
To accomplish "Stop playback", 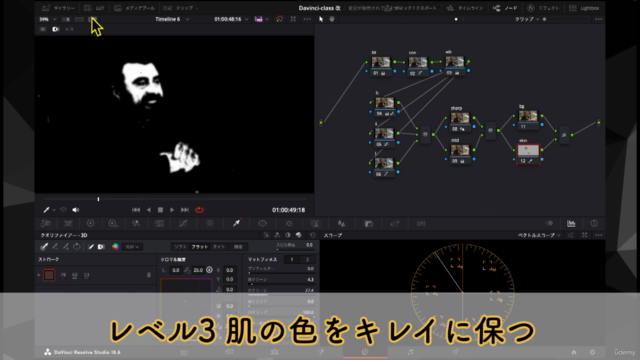I will (x=160, y=210).
